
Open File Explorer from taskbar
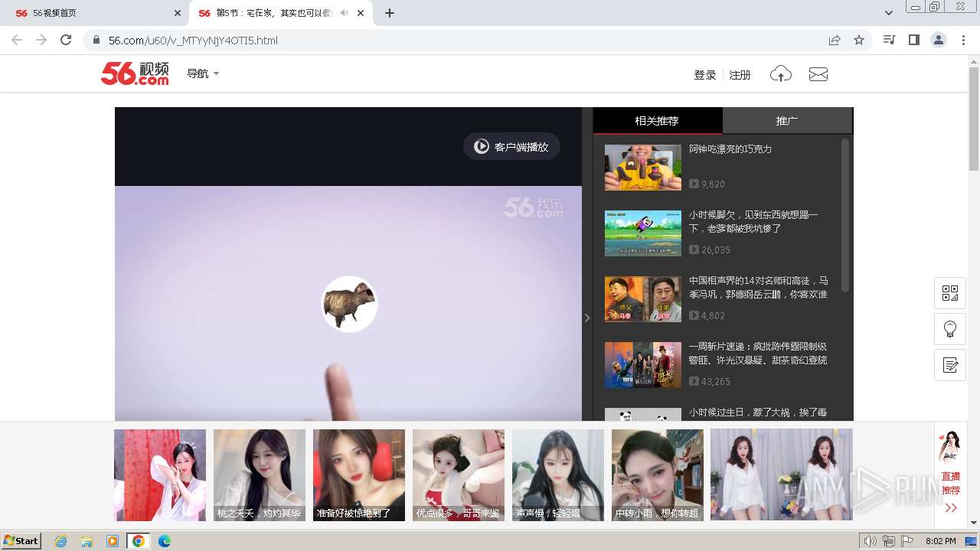click(87, 541)
